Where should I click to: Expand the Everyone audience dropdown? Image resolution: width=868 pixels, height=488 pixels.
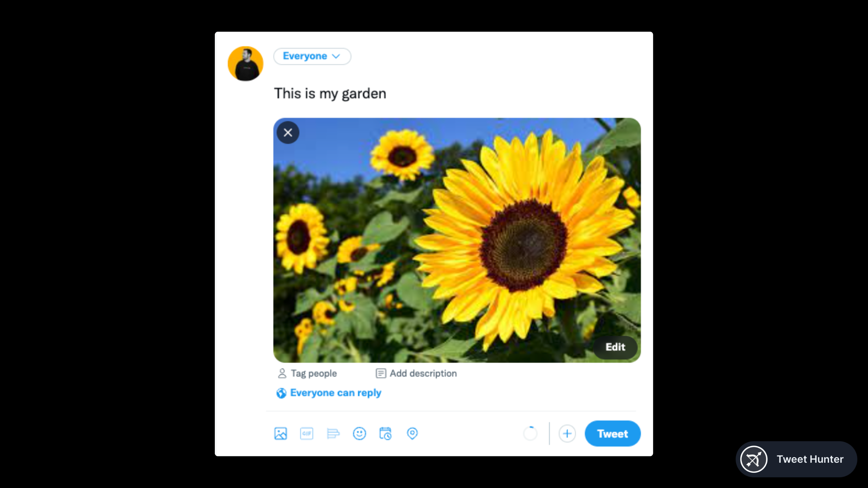pyautogui.click(x=312, y=56)
